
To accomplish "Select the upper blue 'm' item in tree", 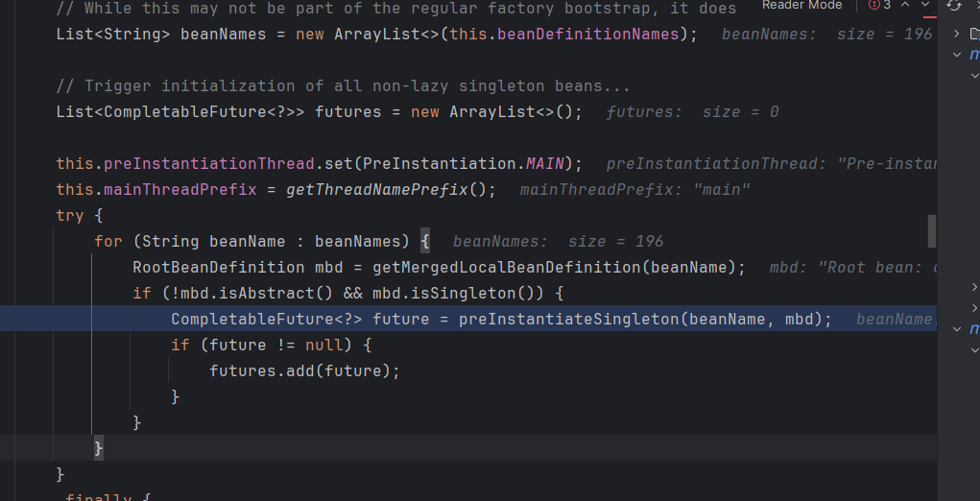I will [974, 55].
